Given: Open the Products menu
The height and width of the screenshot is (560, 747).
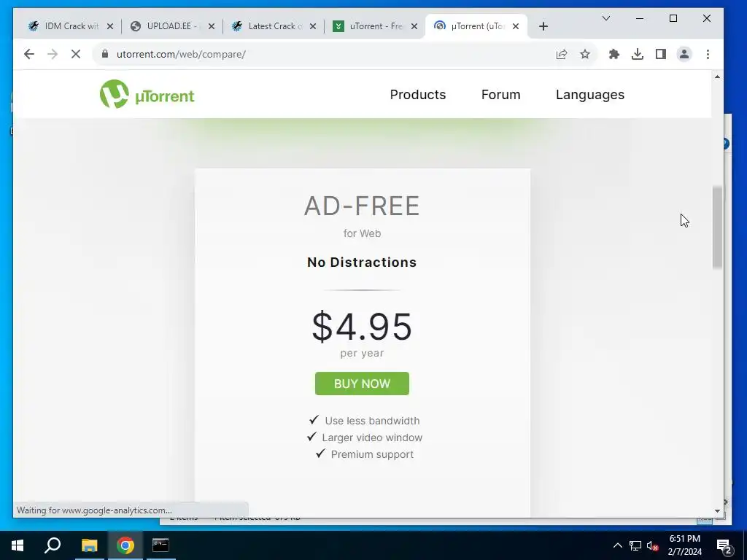Looking at the screenshot, I should click(x=418, y=95).
